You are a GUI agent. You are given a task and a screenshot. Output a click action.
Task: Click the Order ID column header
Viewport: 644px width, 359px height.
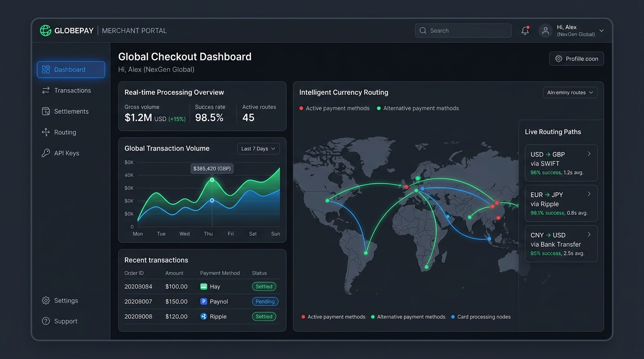click(134, 273)
